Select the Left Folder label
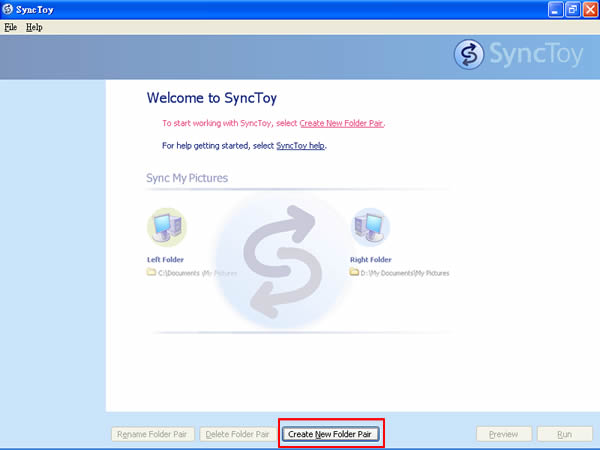The width and height of the screenshot is (600, 450). click(x=165, y=259)
